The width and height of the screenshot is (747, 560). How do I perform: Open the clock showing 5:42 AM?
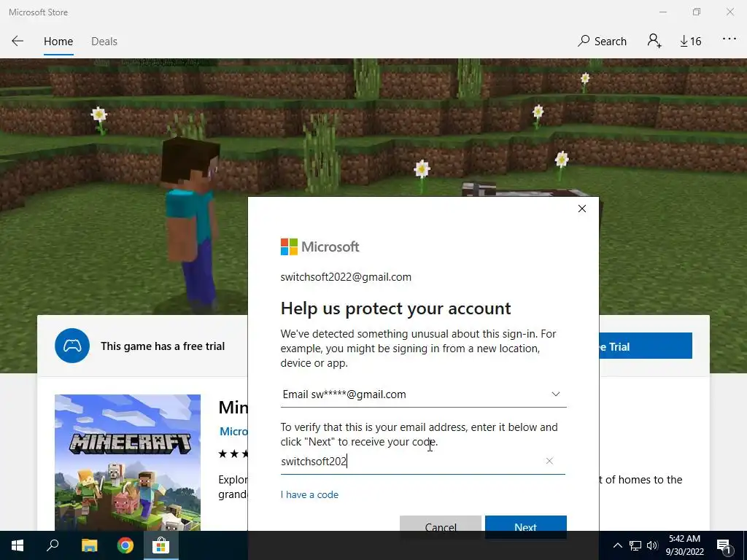click(x=684, y=545)
